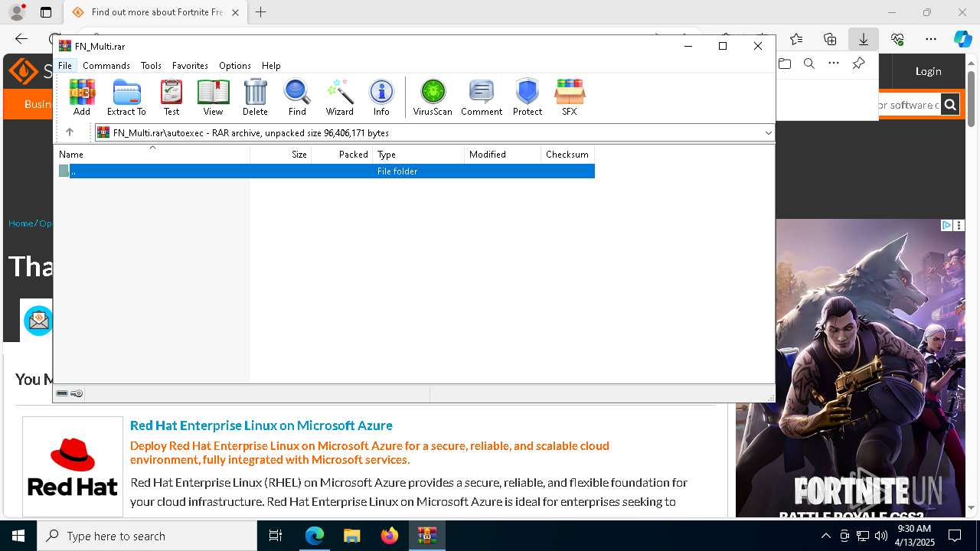Open Edge tab actions menu icon

tap(45, 12)
